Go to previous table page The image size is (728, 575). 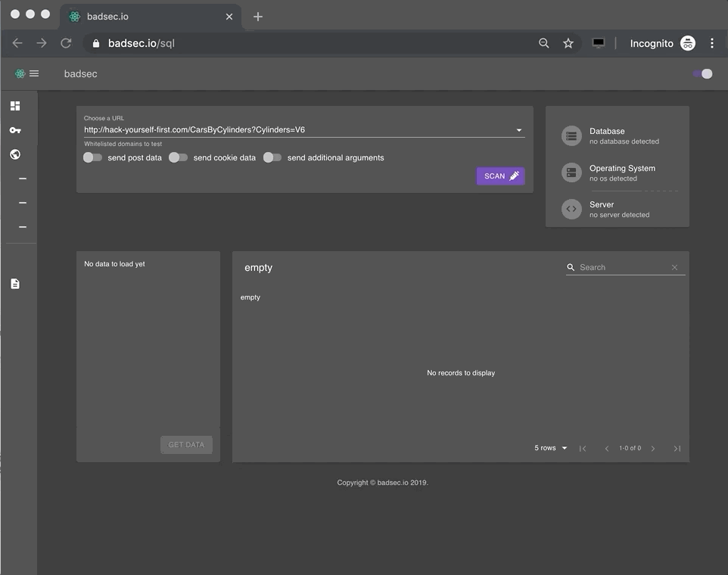pyautogui.click(x=606, y=449)
